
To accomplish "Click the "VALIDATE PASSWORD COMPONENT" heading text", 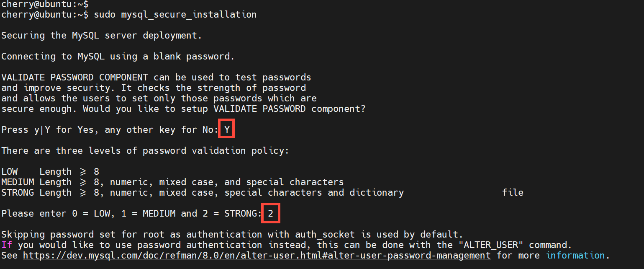I will tap(74, 78).
